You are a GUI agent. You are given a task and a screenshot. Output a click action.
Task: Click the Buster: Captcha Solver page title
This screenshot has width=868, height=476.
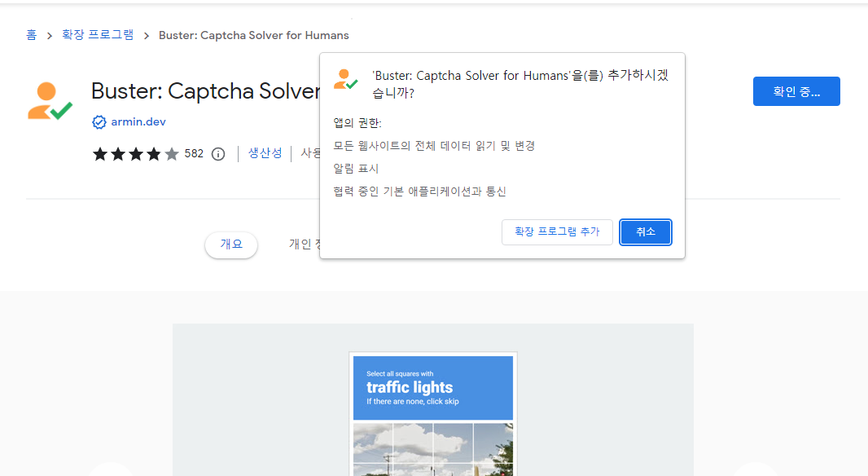[205, 91]
